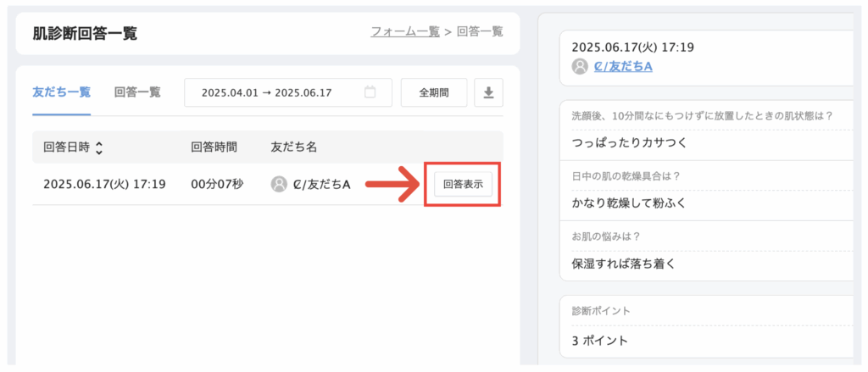
Task: Click the 友だち名 column header
Action: click(294, 147)
